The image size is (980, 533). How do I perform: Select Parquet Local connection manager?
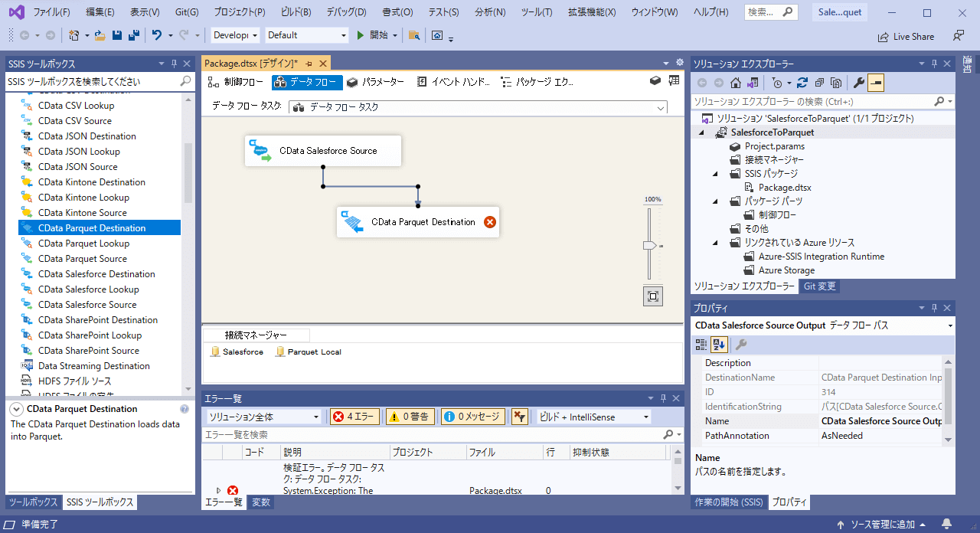[x=309, y=352]
